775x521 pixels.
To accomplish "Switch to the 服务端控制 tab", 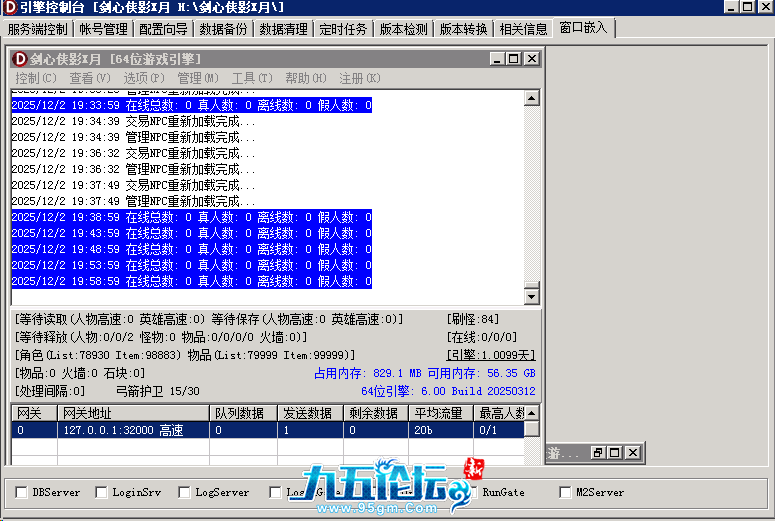I will (x=38, y=29).
